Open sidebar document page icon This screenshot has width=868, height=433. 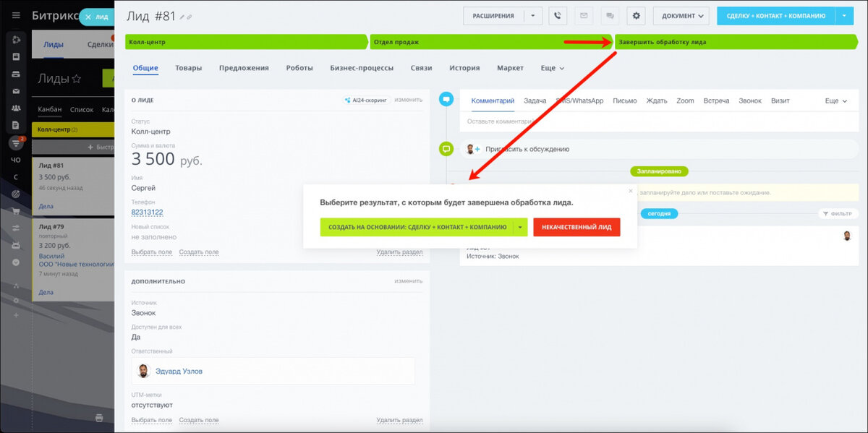16,125
